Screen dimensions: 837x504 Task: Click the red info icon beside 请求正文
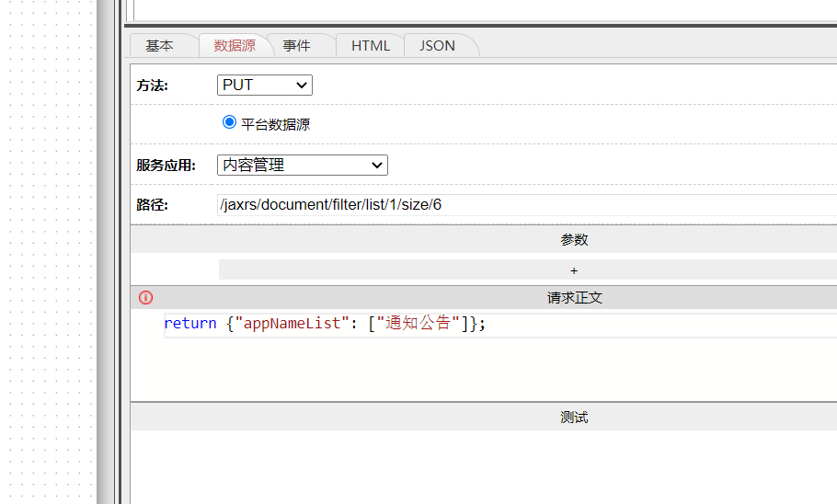click(145, 298)
